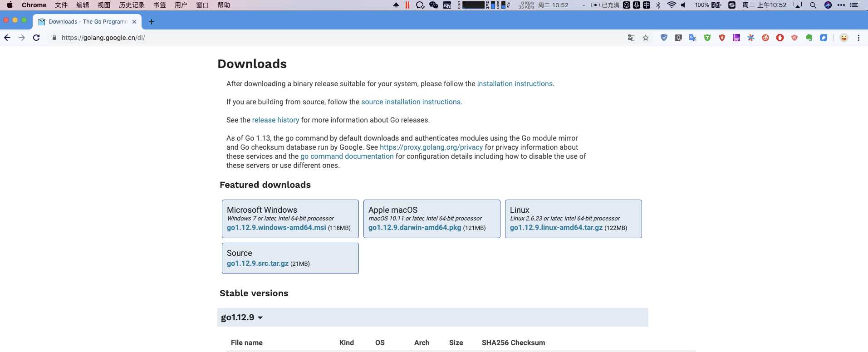Open the 窗口 menu
Screen dimensions: 868x352
click(202, 5)
